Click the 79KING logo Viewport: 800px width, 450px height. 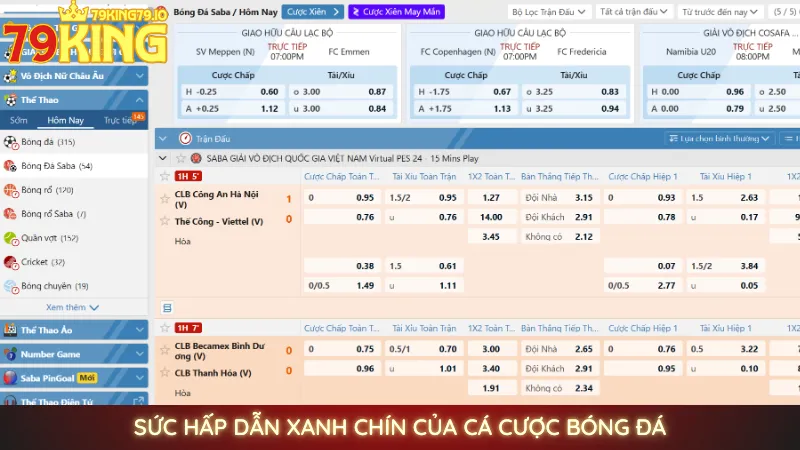[x=85, y=33]
